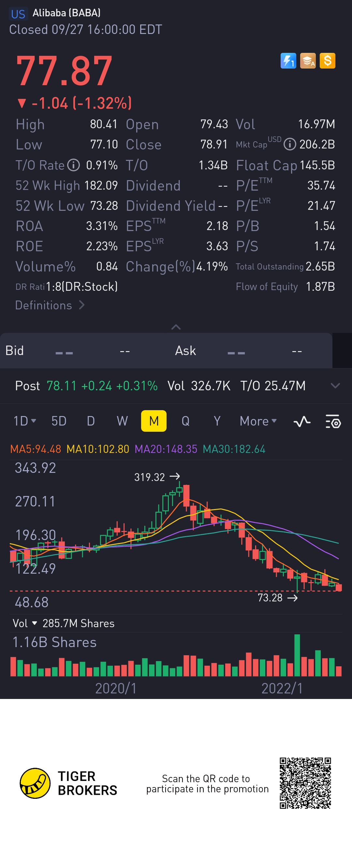Tap the MA10:102.80 indicator label

pyautogui.click(x=98, y=449)
